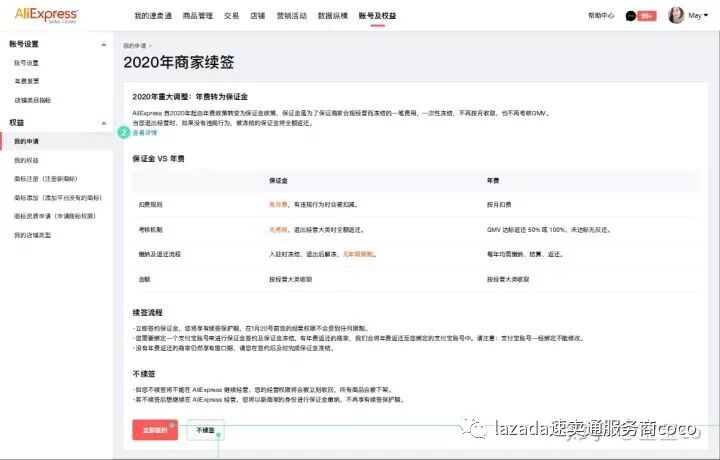Click the 我的申请 breadcrumb link
720x460 pixels.
[135, 46]
